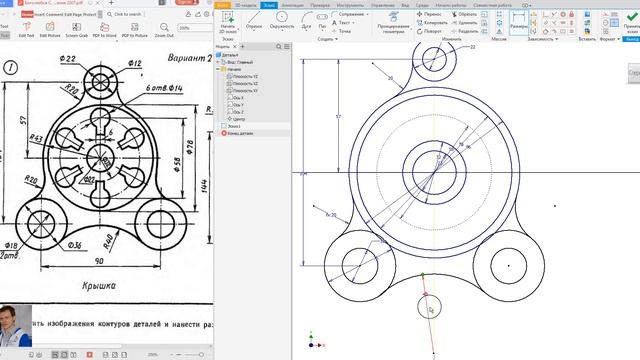This screenshot has height=360, width=640.
Task: Click the Разделить split command
Action: [465, 31]
